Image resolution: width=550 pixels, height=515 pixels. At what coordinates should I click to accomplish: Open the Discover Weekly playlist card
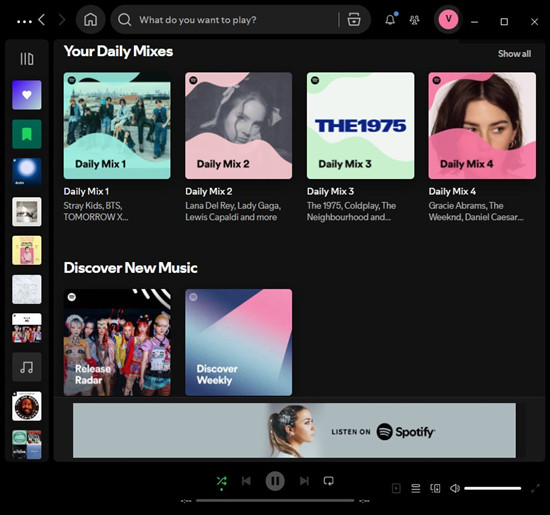[x=239, y=342]
